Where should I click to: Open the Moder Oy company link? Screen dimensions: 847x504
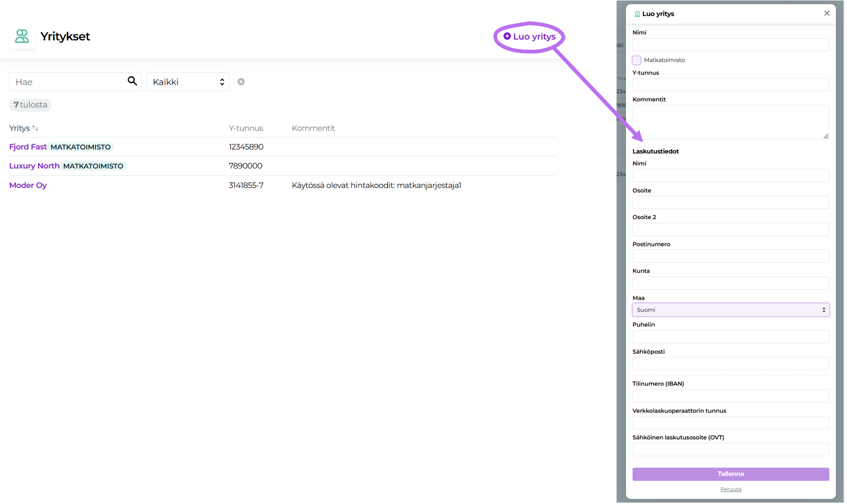tap(28, 186)
